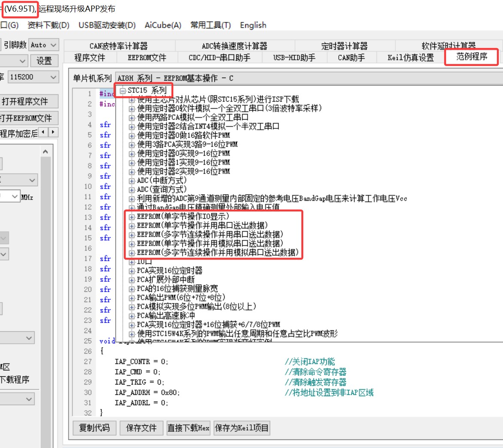The height and width of the screenshot is (448, 503).
Task: Switch language via English menu
Action: point(253,25)
